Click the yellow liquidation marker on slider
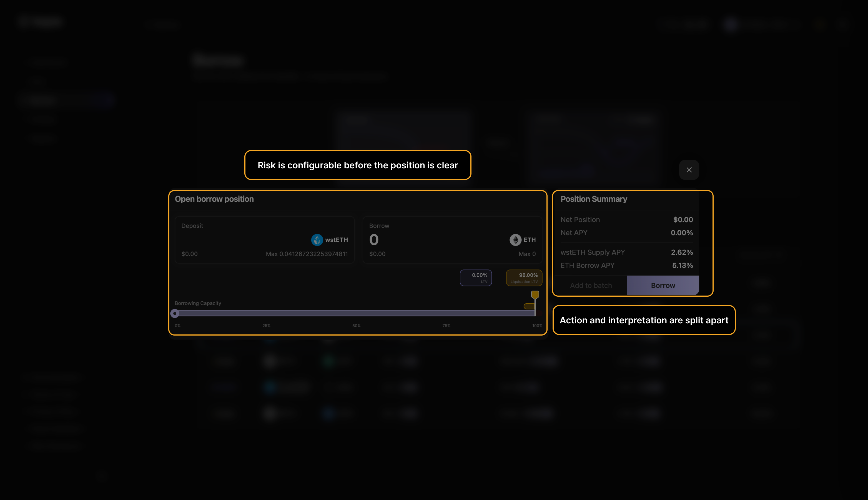Image resolution: width=868 pixels, height=500 pixels. pyautogui.click(x=535, y=295)
